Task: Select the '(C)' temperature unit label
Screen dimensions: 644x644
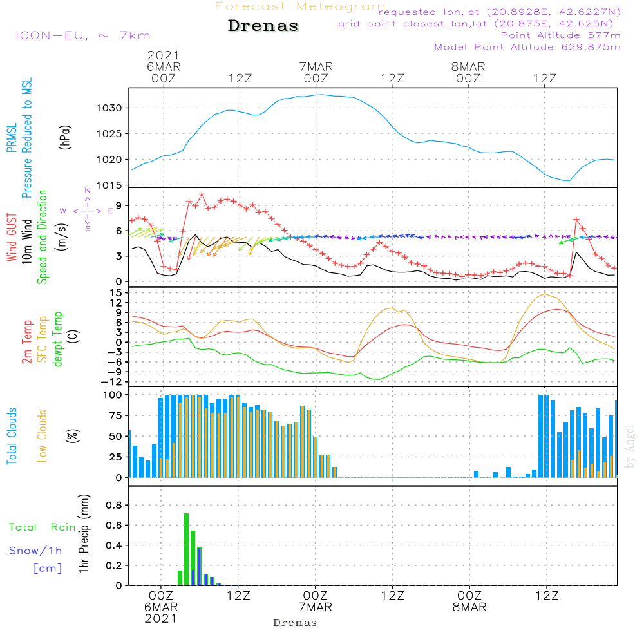Action: (x=73, y=336)
